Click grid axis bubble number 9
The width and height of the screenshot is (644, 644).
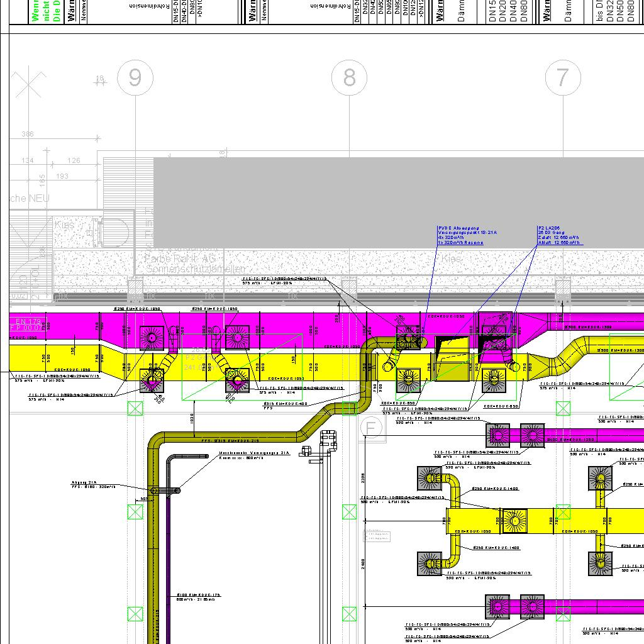(x=135, y=77)
